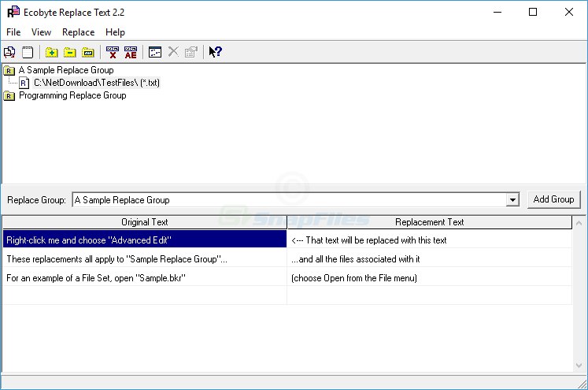
Task: Select '...and all the files associated' cell
Action: [x=429, y=258]
